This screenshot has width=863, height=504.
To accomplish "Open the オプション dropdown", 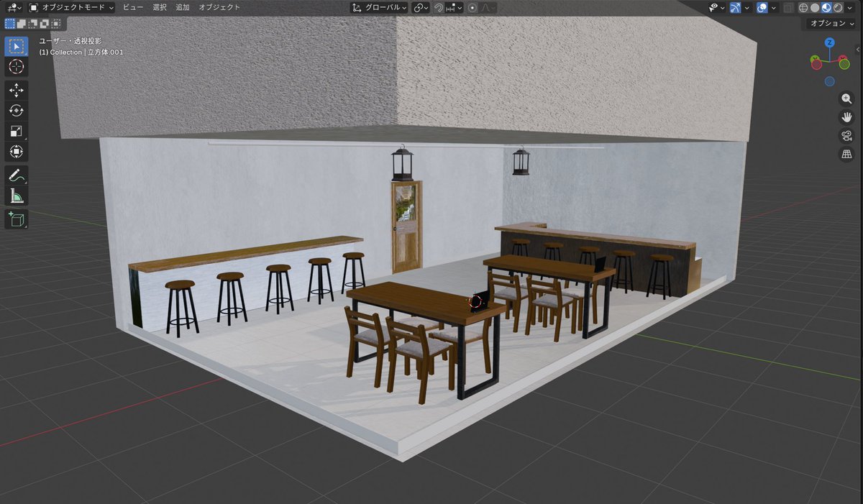I will pyautogui.click(x=832, y=23).
